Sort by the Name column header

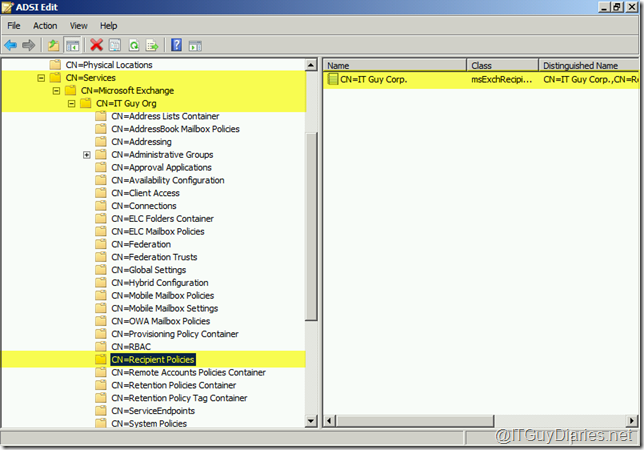pos(395,65)
